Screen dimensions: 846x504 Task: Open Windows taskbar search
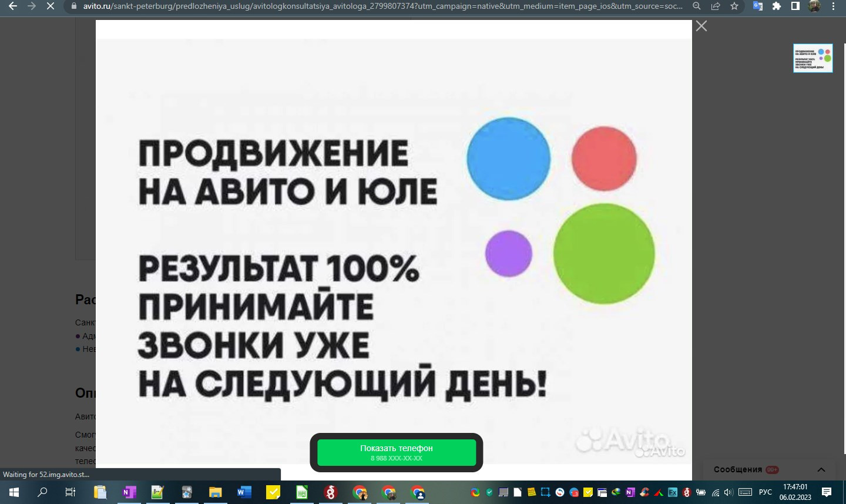pos(42,492)
